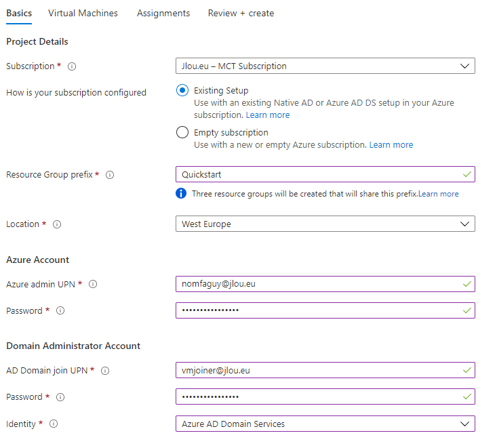Click the Azure admin UPN input field
The height and width of the screenshot is (448, 497).
[325, 284]
